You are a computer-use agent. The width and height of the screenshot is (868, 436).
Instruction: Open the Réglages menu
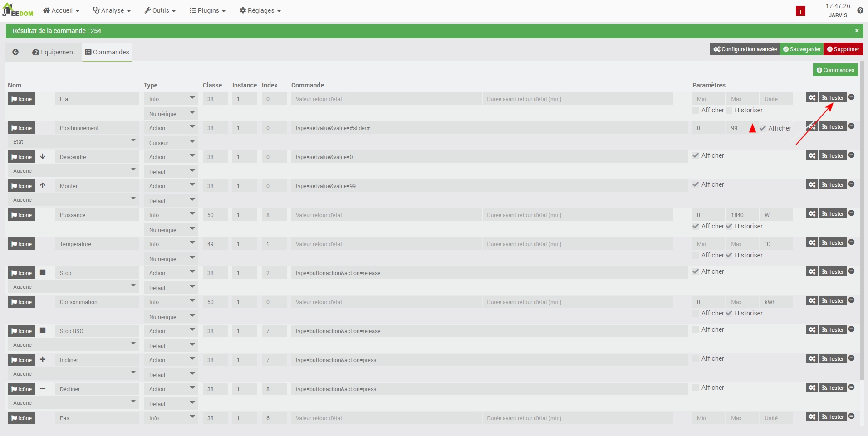(x=260, y=10)
